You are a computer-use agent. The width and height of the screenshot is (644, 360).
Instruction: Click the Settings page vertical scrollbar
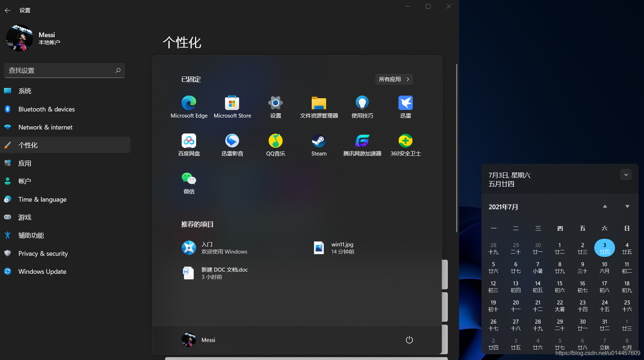(457, 148)
